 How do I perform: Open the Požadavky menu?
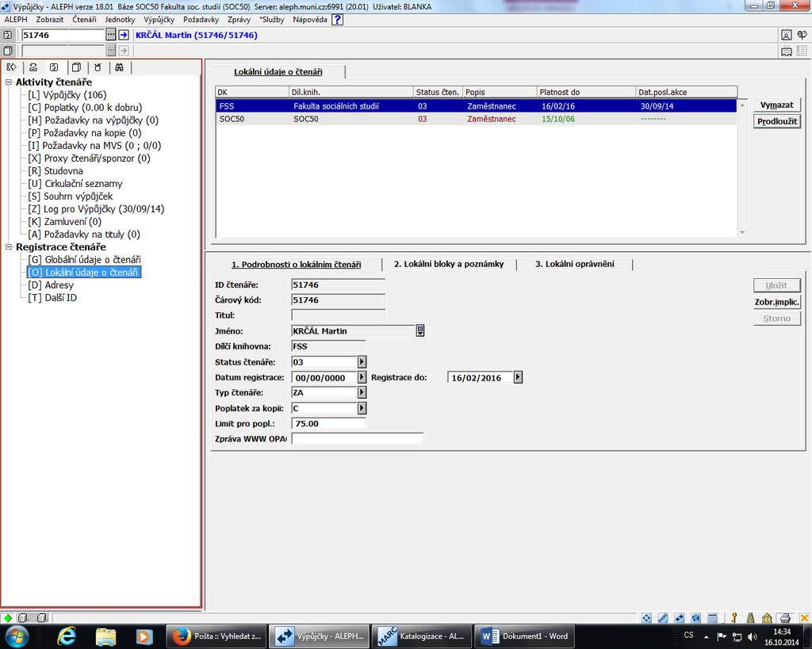click(x=201, y=20)
